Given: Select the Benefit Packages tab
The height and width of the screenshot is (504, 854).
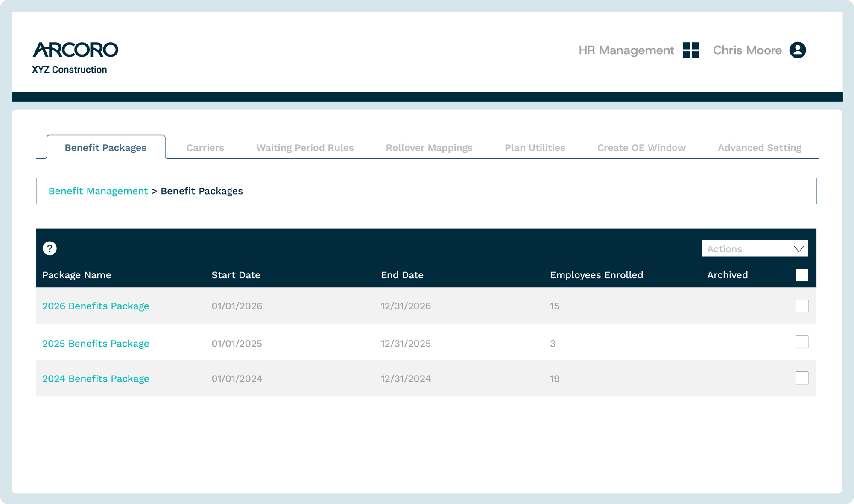Looking at the screenshot, I should 106,147.
